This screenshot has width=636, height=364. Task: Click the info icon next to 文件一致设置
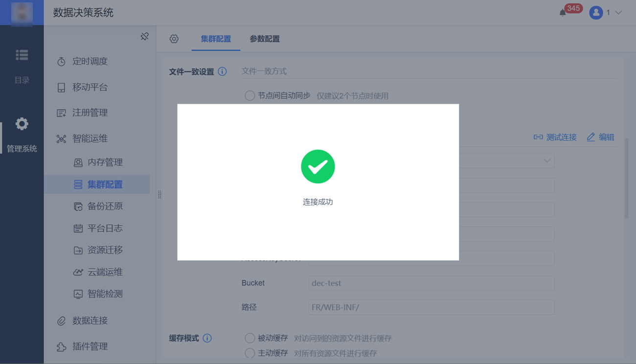pos(222,71)
